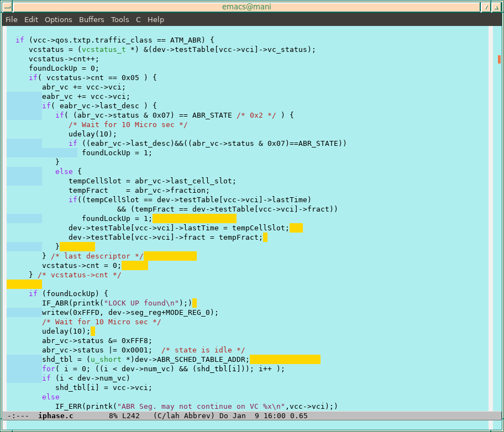This screenshot has height=432, width=504.
Task: Click on abr_vc += vcc->vci; line
Action: (x=84, y=87)
